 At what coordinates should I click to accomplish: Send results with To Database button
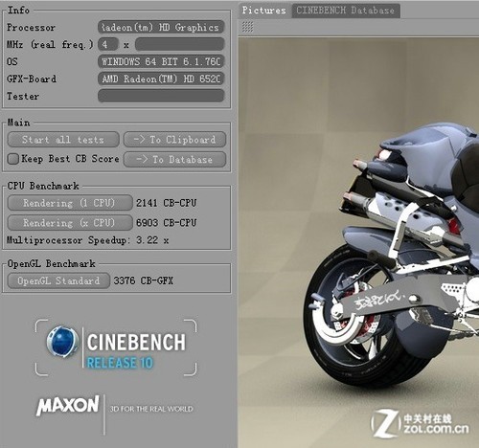[x=174, y=160]
